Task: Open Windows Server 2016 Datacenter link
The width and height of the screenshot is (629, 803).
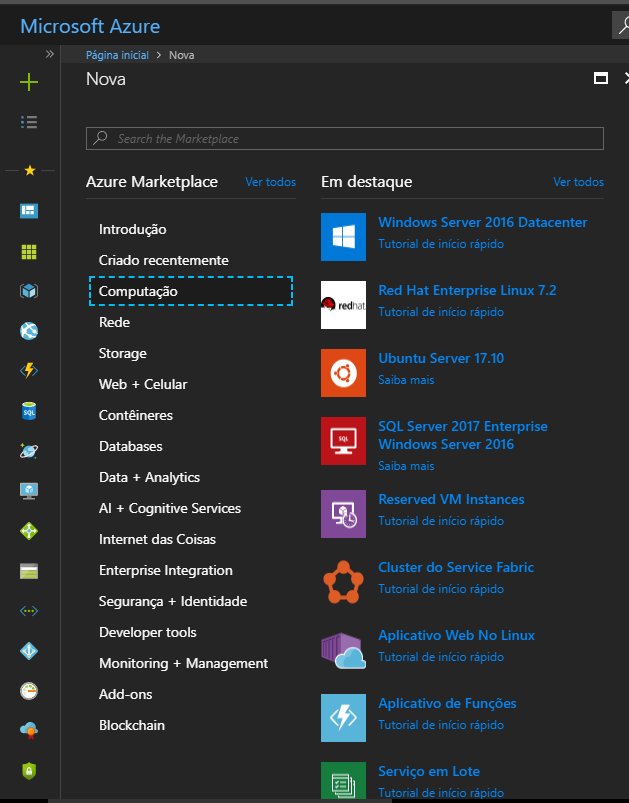Action: click(x=483, y=222)
